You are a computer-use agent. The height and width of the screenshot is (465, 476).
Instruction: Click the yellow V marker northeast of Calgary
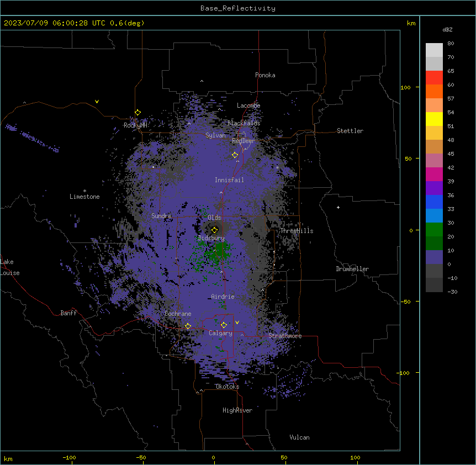point(237,323)
